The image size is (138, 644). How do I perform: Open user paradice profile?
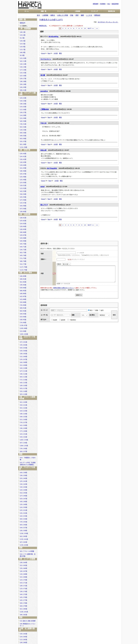click(44, 91)
